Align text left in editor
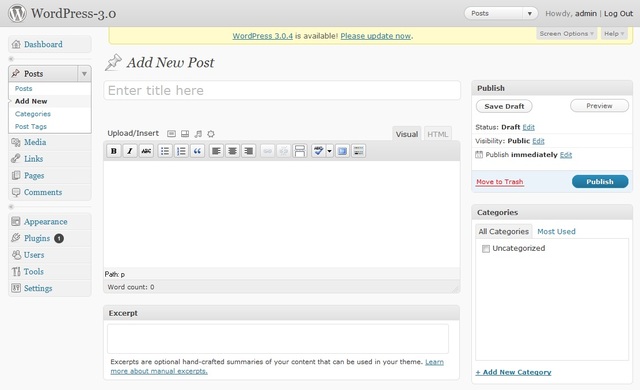The height and width of the screenshot is (390, 640). coord(216,151)
